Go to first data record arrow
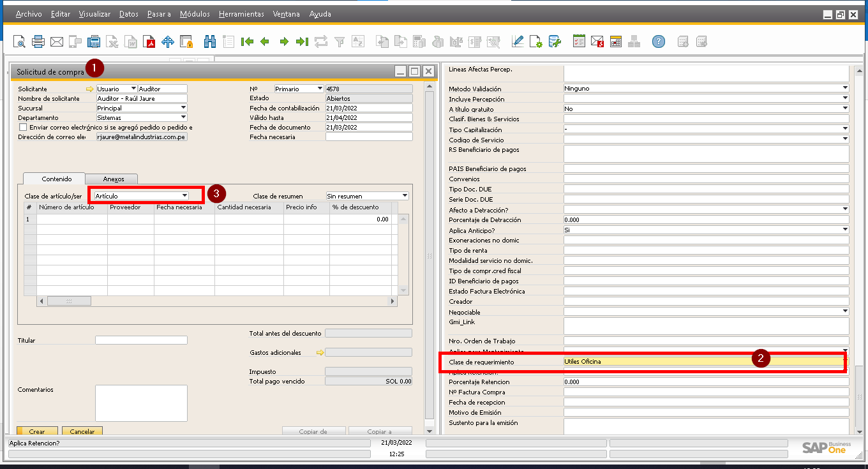The height and width of the screenshot is (469, 868). (247, 41)
